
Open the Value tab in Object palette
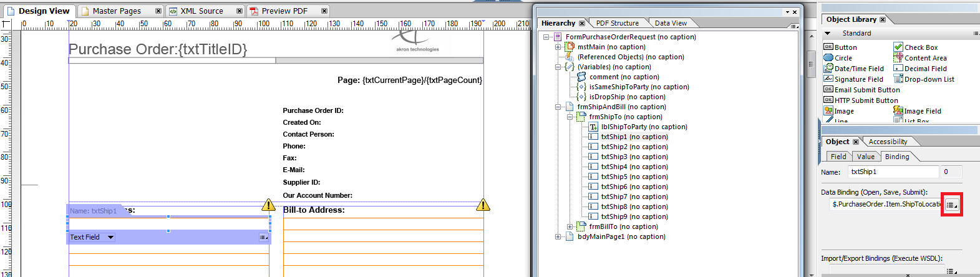tap(865, 157)
